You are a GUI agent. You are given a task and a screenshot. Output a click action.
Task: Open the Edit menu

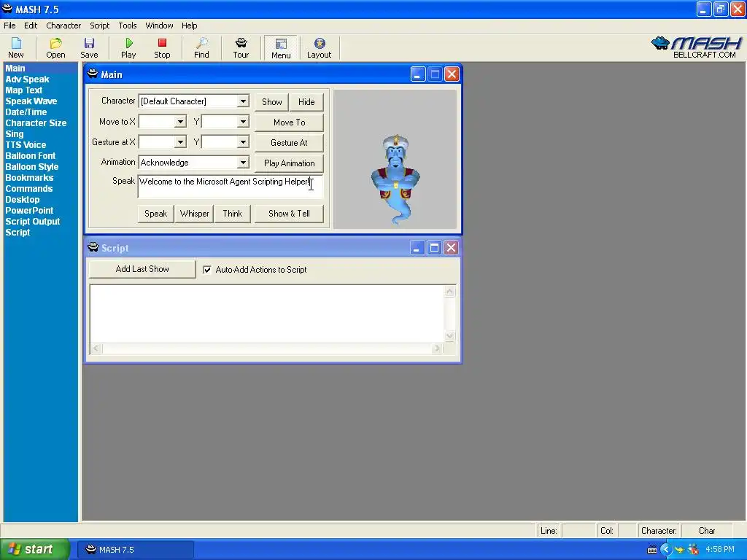click(31, 26)
